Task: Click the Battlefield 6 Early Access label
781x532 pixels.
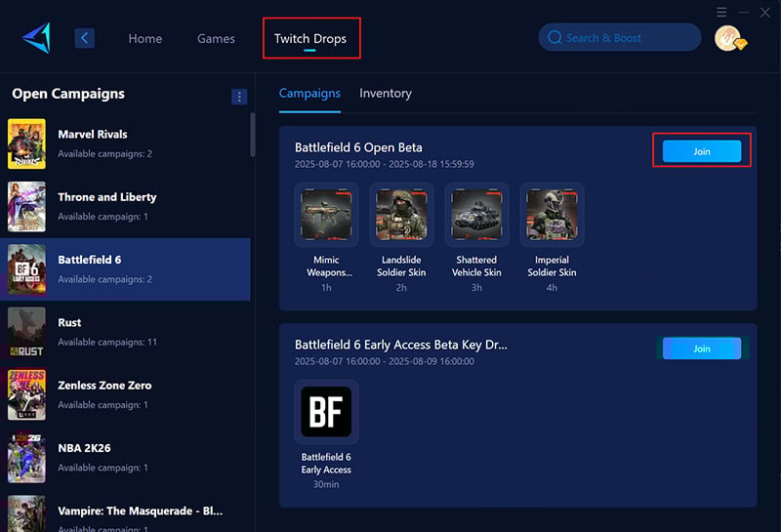Action: [x=326, y=464]
